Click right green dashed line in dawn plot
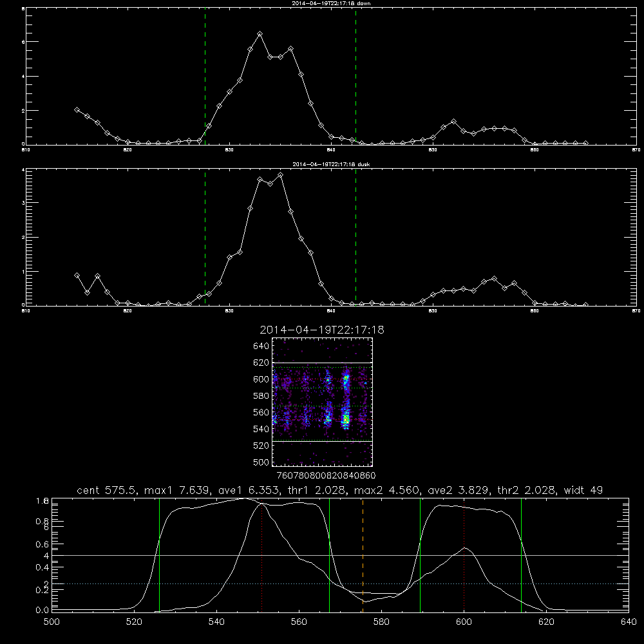 tap(355, 77)
